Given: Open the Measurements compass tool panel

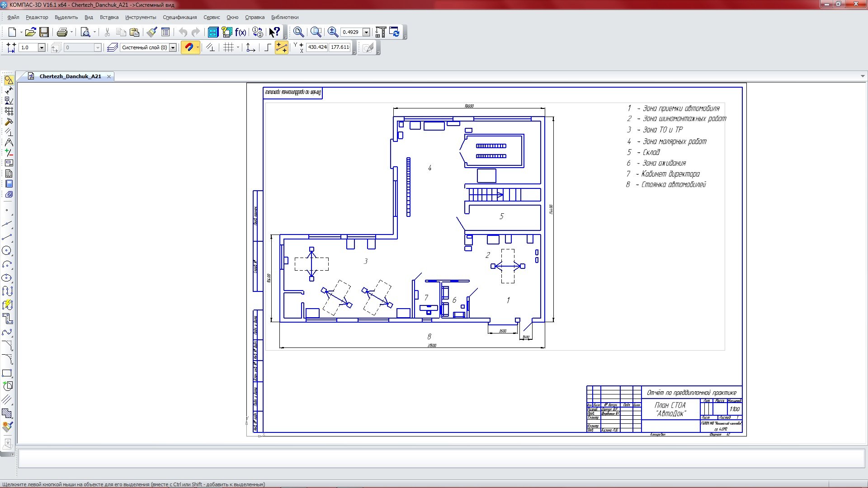Looking at the screenshot, I should [x=9, y=142].
